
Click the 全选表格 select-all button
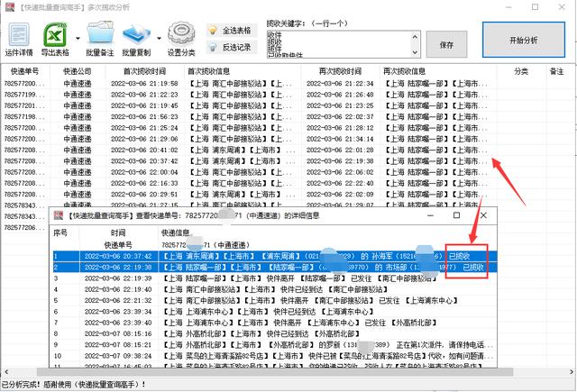click(231, 31)
